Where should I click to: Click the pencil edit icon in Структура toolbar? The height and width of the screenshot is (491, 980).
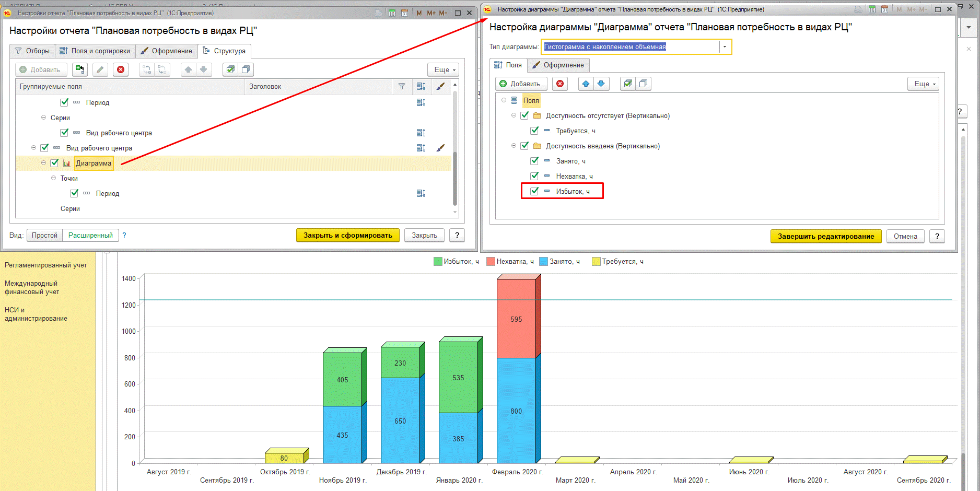pos(100,69)
